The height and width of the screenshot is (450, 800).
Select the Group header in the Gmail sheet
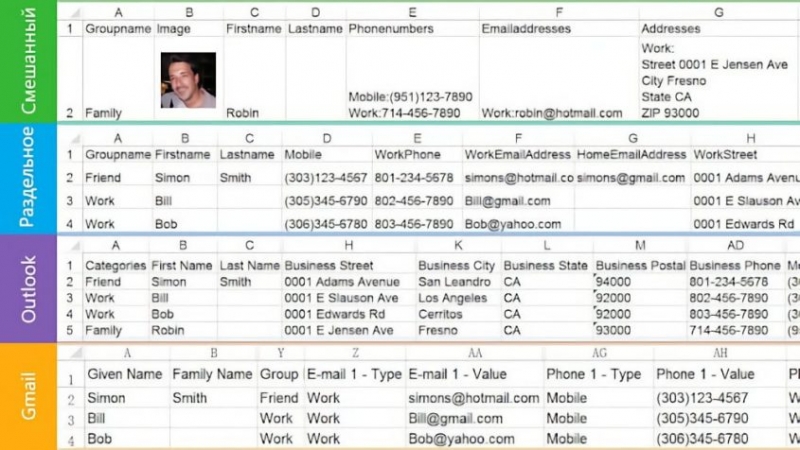point(280,374)
